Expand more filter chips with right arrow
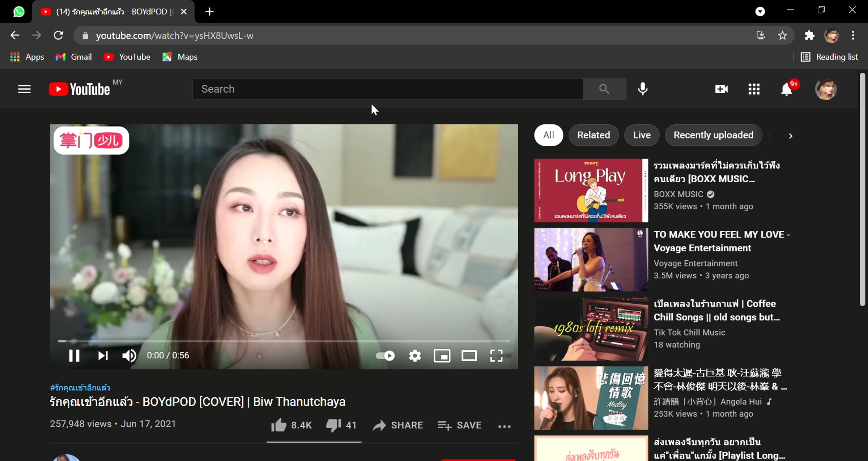Image resolution: width=868 pixels, height=461 pixels. pyautogui.click(x=791, y=136)
